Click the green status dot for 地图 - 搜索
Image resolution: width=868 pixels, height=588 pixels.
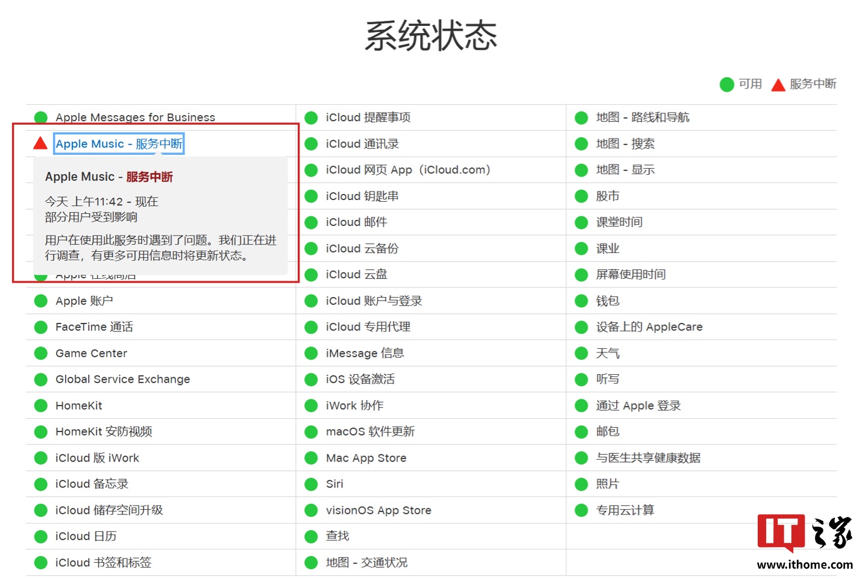tap(581, 144)
